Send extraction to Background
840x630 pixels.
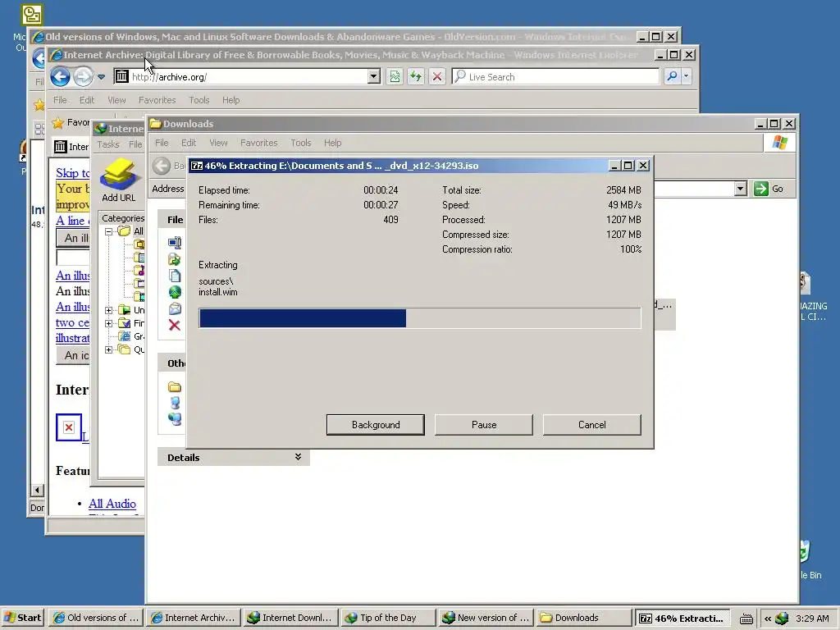point(376,425)
